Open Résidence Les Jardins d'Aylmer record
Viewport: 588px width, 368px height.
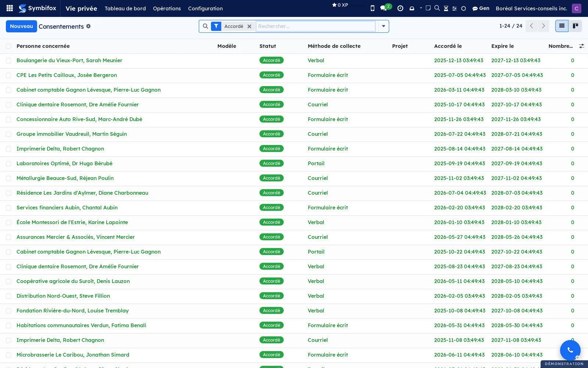tap(82, 193)
